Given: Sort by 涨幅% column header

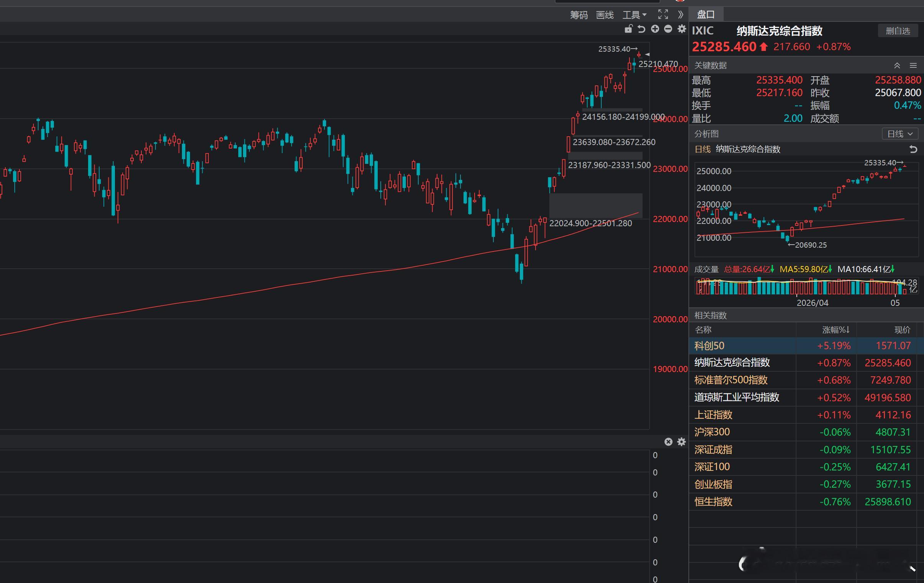Looking at the screenshot, I should pos(836,330).
